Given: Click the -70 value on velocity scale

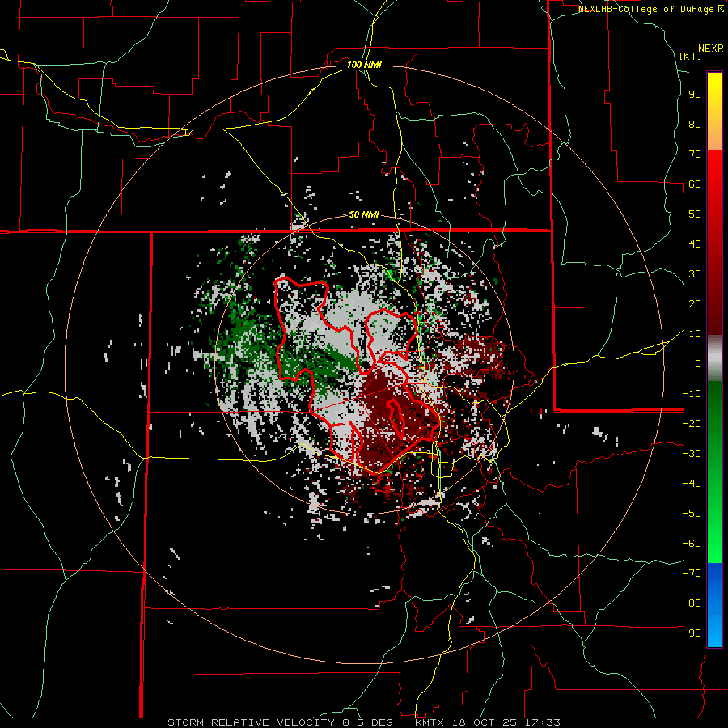Looking at the screenshot, I should (x=692, y=574).
